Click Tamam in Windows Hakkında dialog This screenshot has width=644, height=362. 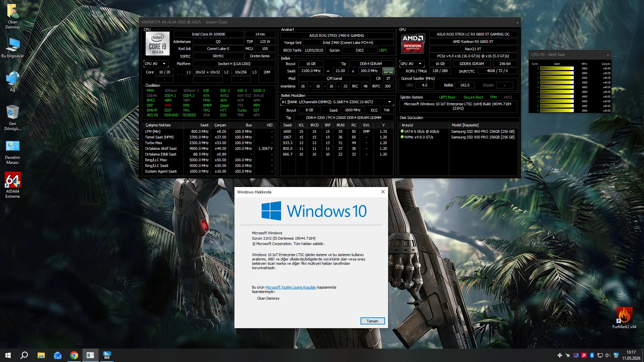(372, 321)
